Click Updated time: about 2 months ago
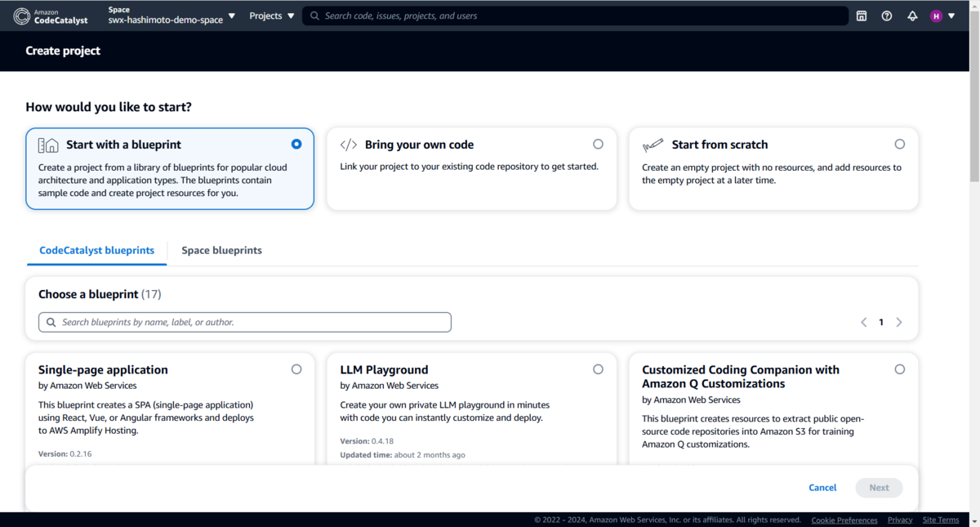The width and height of the screenshot is (980, 527). click(x=403, y=455)
